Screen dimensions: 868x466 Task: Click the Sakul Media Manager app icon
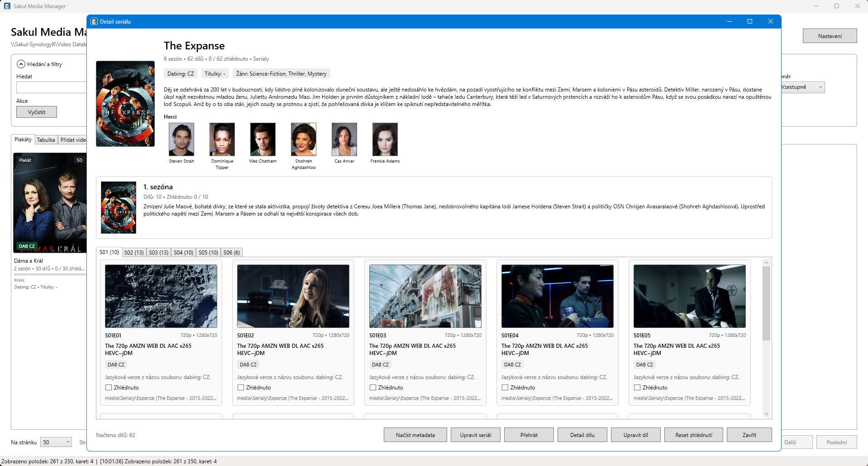[7, 6]
